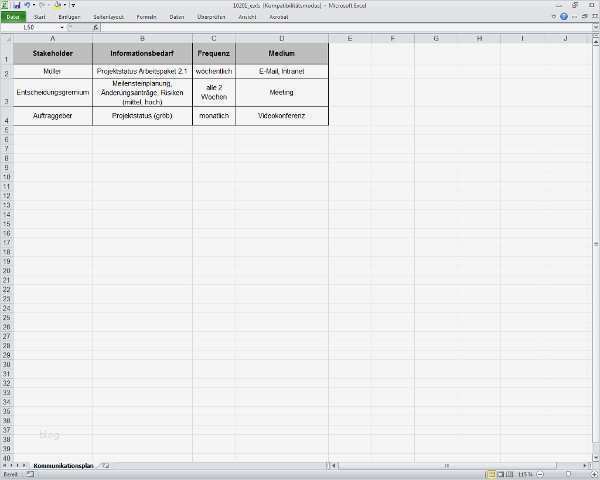The width and height of the screenshot is (600, 480).
Task: Switch to the Ansicht ribbon tab
Action: point(247,17)
